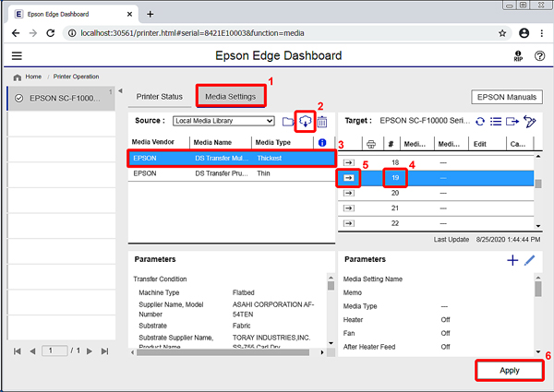Image resolution: width=554 pixels, height=392 pixels.
Task: Click the Media Type column header
Action: [x=272, y=143]
